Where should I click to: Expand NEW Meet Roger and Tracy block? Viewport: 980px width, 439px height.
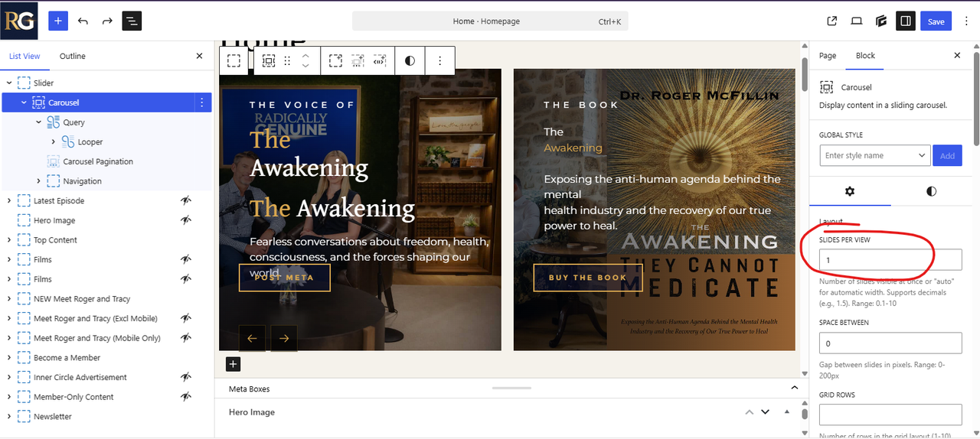click(9, 299)
